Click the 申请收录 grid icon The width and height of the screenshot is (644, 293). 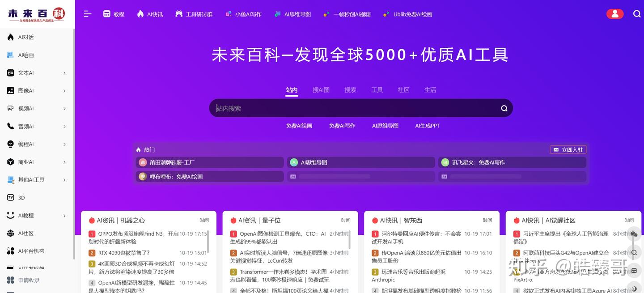pos(10,280)
